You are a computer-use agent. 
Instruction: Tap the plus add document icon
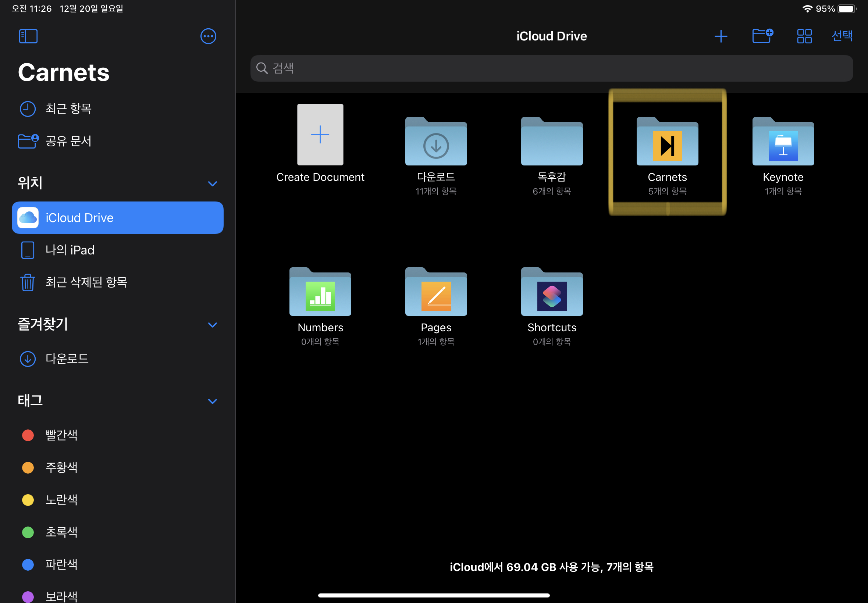click(x=721, y=36)
